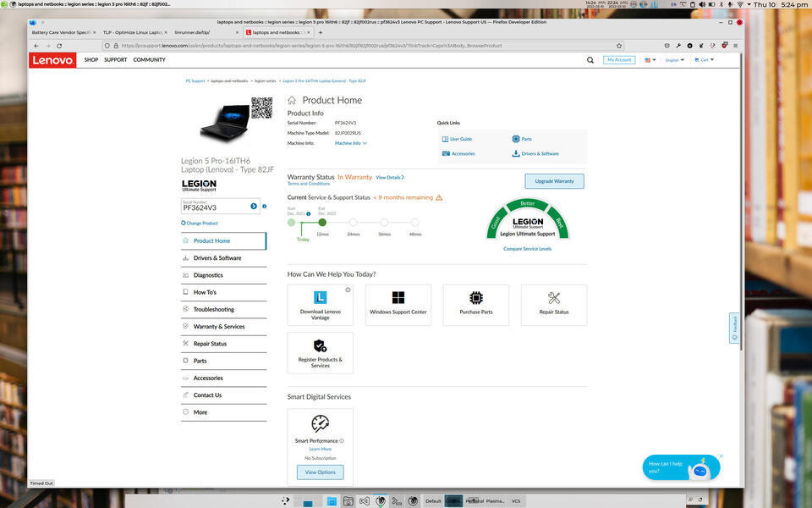812x508 pixels.
Task: Open Compare Service Levels link
Action: (527, 249)
